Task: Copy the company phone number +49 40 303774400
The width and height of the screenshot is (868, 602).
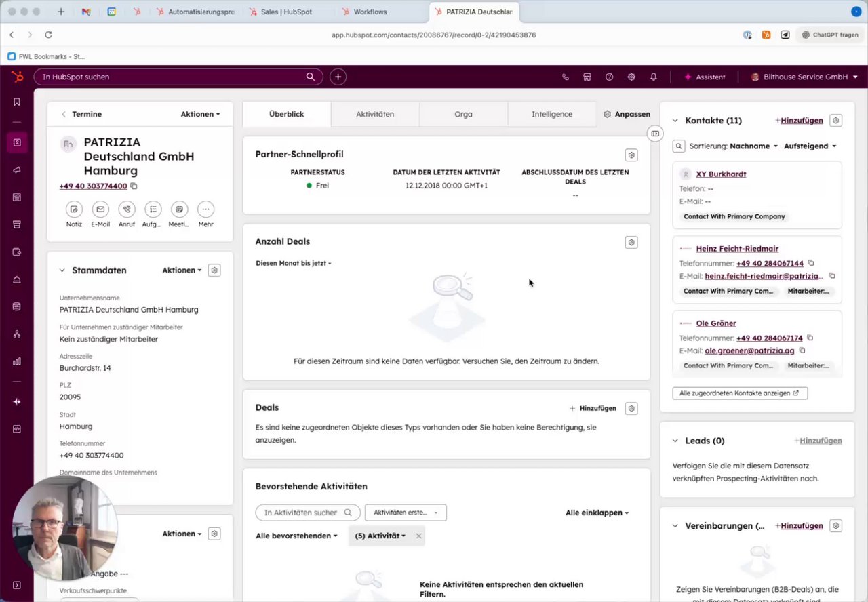Action: coord(134,186)
